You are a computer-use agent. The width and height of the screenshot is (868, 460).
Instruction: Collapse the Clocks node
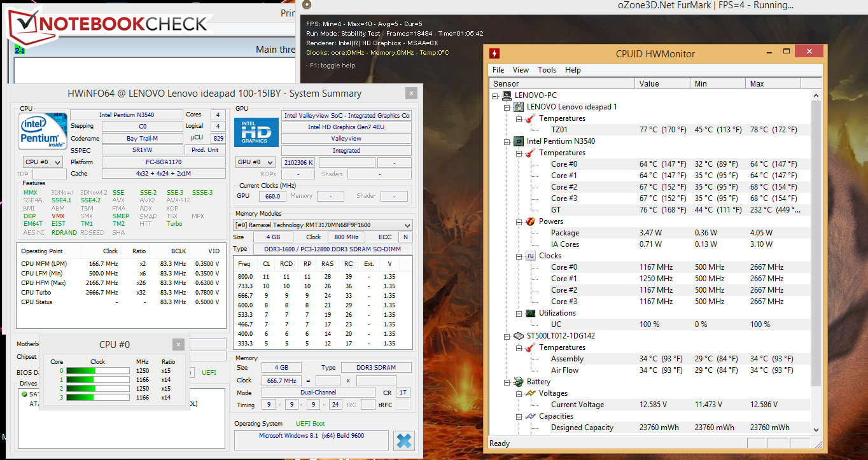[519, 256]
